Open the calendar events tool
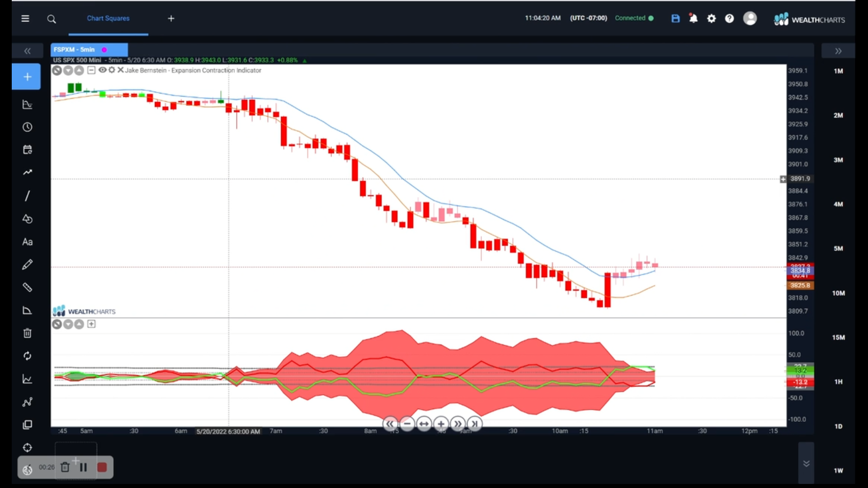Image resolution: width=868 pixels, height=488 pixels. [28, 150]
